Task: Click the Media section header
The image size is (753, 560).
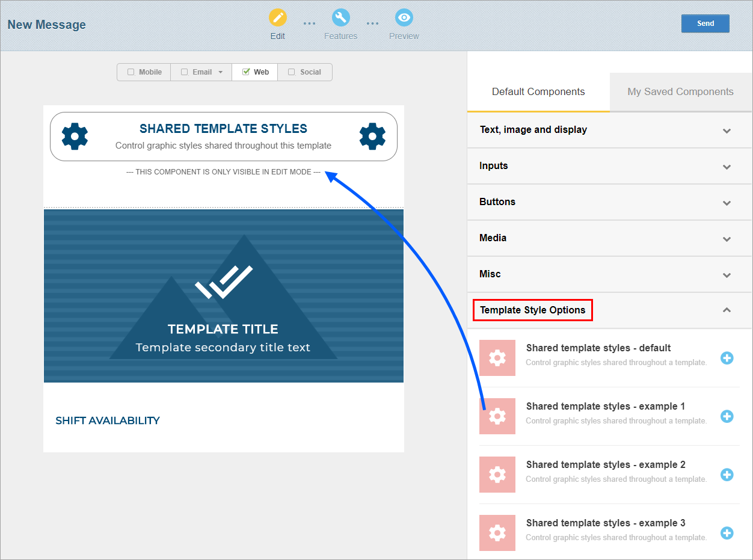Action: pos(609,238)
